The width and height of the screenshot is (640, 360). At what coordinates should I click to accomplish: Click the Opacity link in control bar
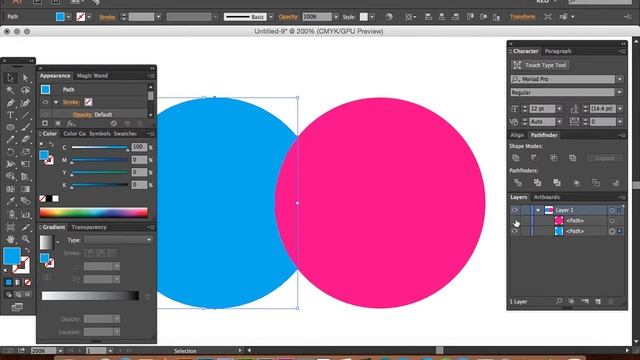click(288, 17)
